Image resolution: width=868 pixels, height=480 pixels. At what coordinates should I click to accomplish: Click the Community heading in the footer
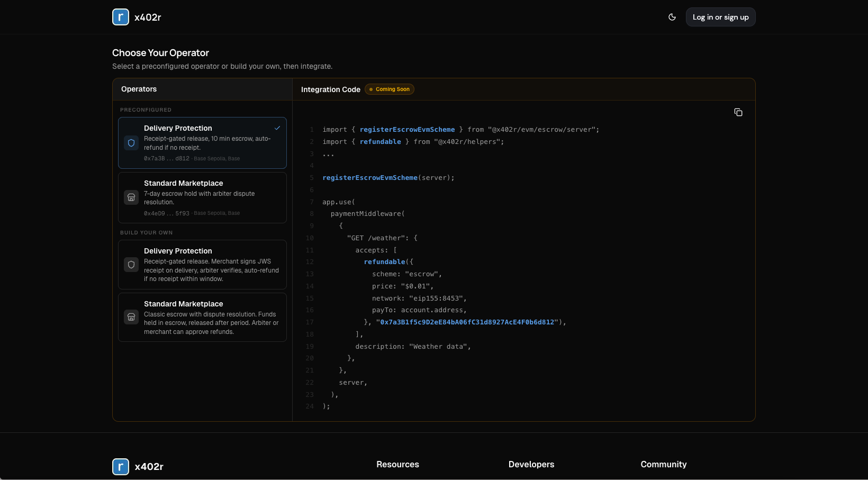pos(664,464)
